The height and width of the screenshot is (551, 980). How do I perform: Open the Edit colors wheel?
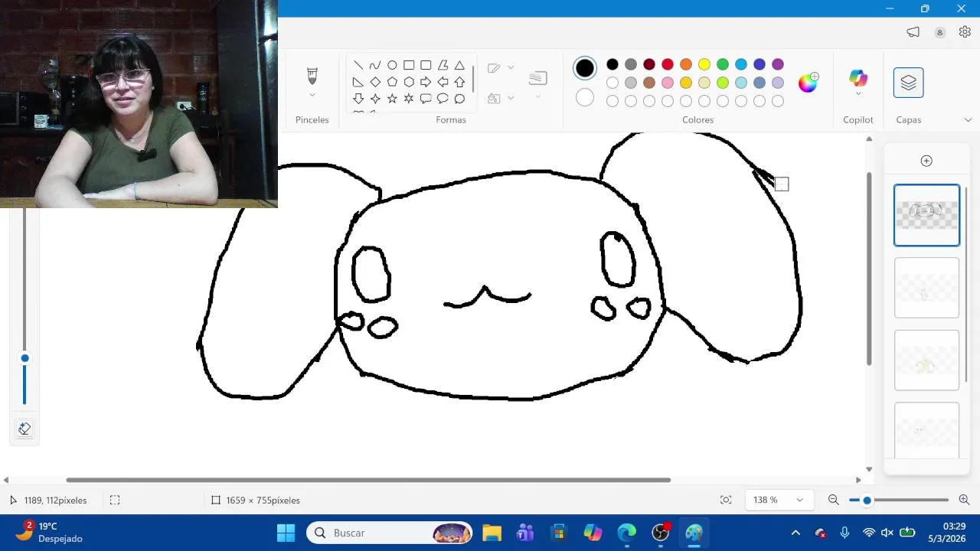click(808, 83)
